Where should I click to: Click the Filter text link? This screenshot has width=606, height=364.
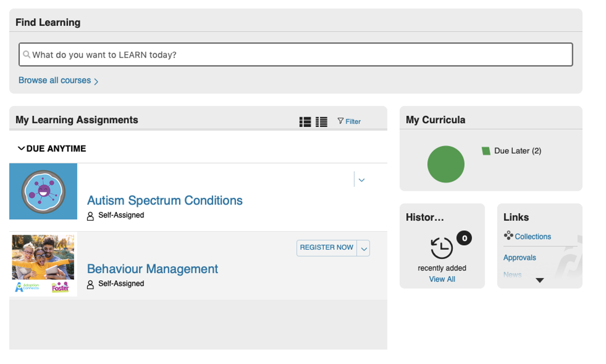tap(353, 121)
